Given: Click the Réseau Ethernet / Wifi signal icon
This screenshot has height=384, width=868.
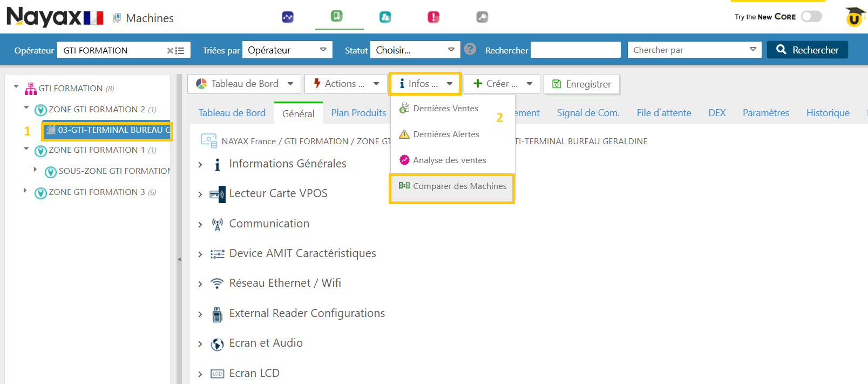Looking at the screenshot, I should 217,284.
